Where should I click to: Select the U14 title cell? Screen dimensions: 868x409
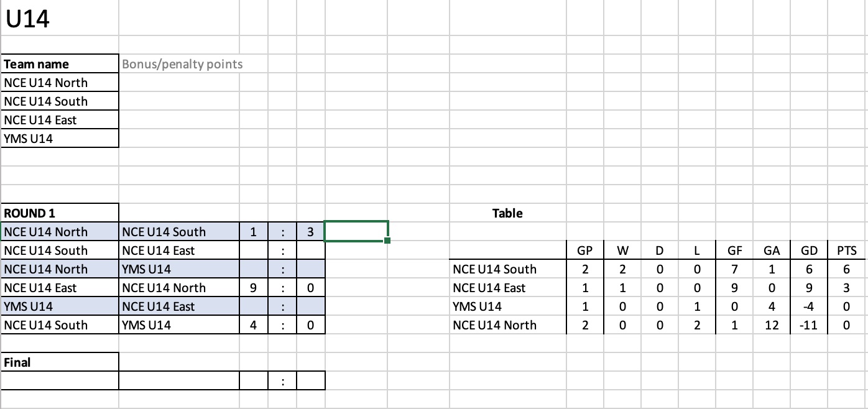(x=60, y=19)
